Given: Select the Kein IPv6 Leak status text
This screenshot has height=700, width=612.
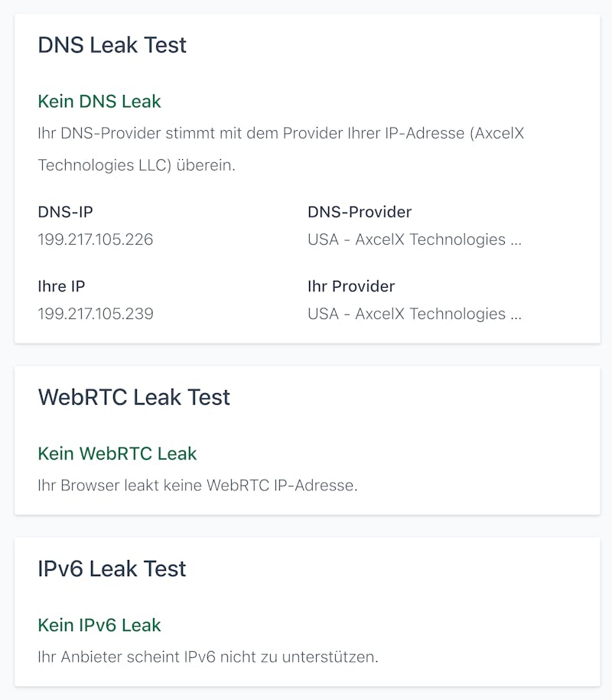Looking at the screenshot, I should point(99,625).
